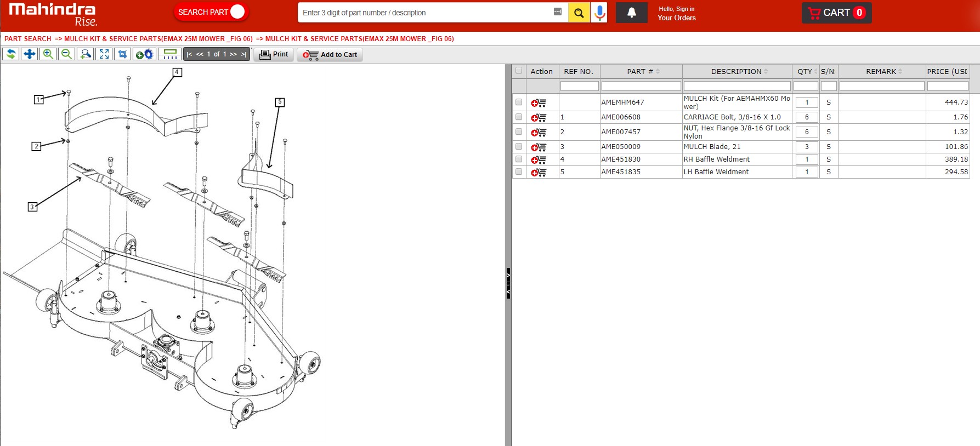
Task: Click the keyboard icon in search box
Action: pos(558,12)
